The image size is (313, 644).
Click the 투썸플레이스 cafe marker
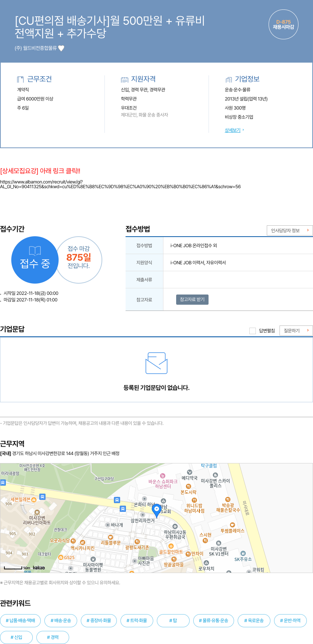tap(232, 525)
